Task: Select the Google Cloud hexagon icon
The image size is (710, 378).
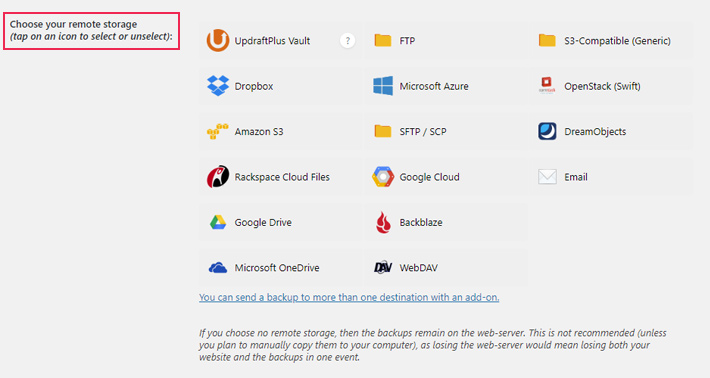Action: tap(383, 177)
